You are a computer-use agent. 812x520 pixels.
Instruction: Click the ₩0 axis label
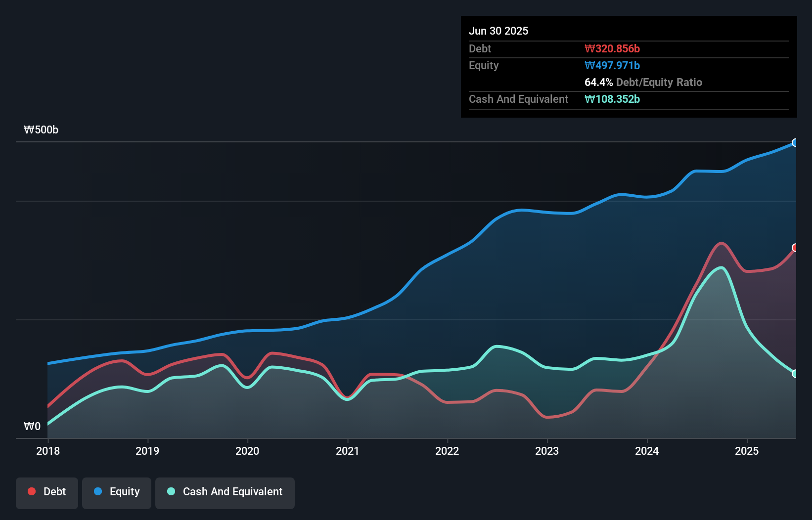pyautogui.click(x=32, y=426)
